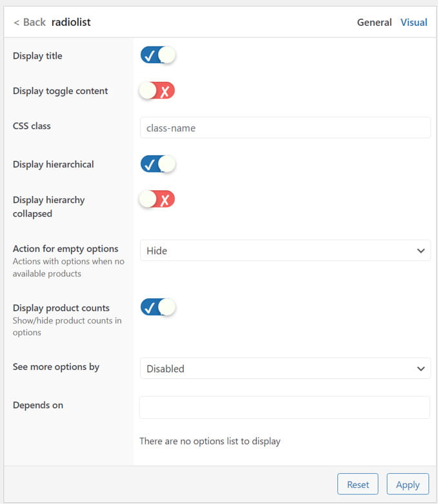Image resolution: width=438 pixels, height=504 pixels.
Task: Click the 'There are no options list to display' message
Action: click(x=210, y=441)
